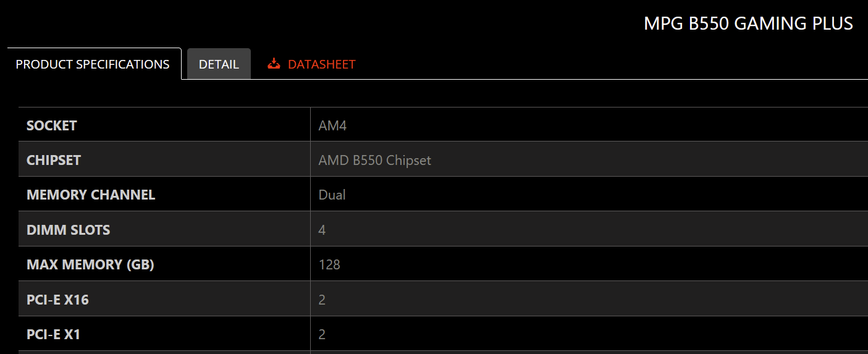Select the PCI-E X1 value 2
Viewport: 868px width, 354px height.
322,334
